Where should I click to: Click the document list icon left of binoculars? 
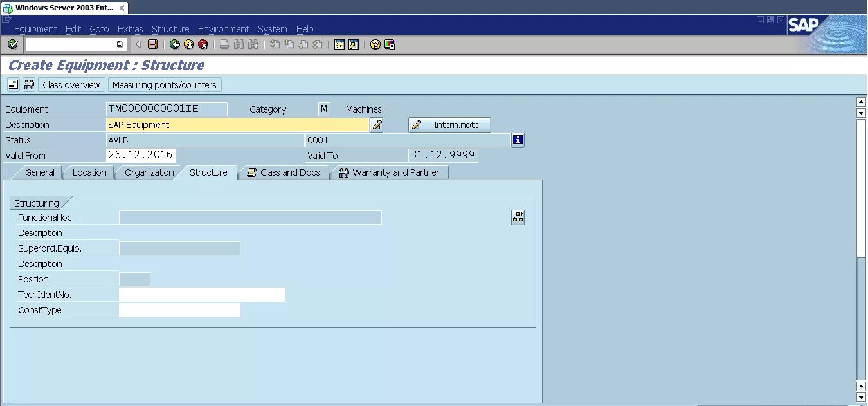(14, 84)
